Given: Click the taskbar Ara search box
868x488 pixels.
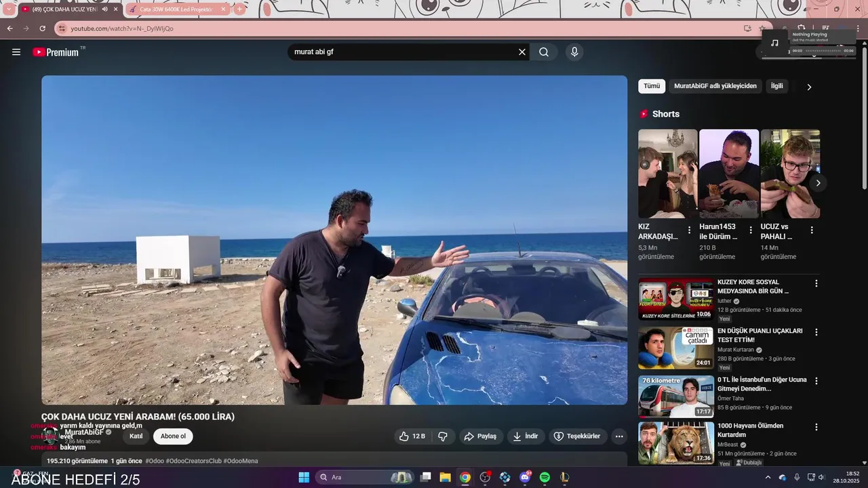Looking at the screenshot, I should (365, 477).
